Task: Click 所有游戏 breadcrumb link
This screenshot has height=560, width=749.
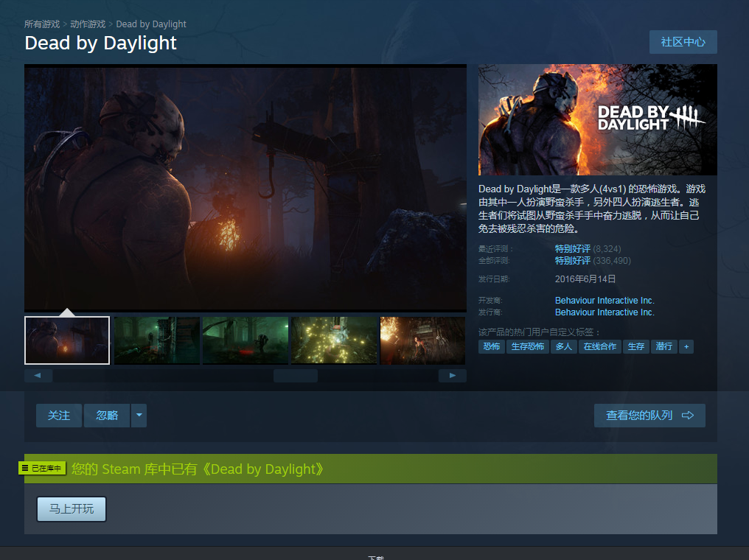Action: pyautogui.click(x=41, y=24)
